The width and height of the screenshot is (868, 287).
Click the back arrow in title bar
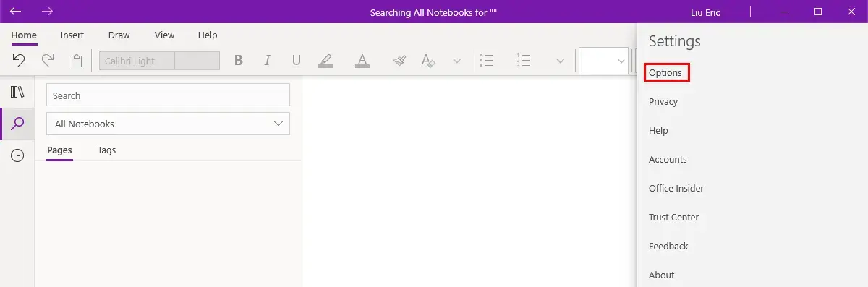[x=15, y=12]
